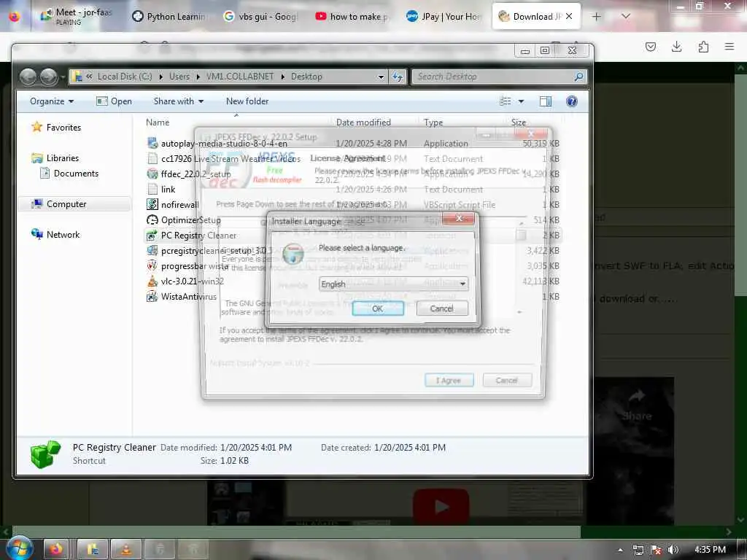Viewport: 747px width, 560px height.
Task: Click the Open toolbar button
Action: [x=115, y=101]
